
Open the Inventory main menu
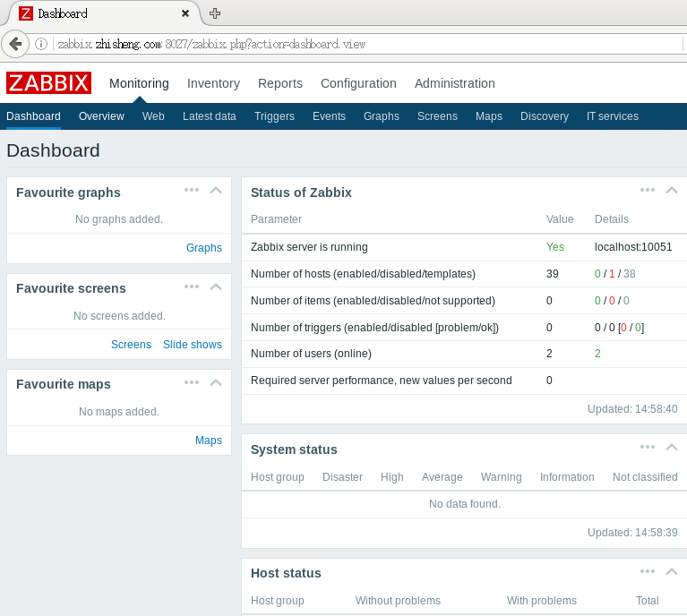pyautogui.click(x=213, y=83)
